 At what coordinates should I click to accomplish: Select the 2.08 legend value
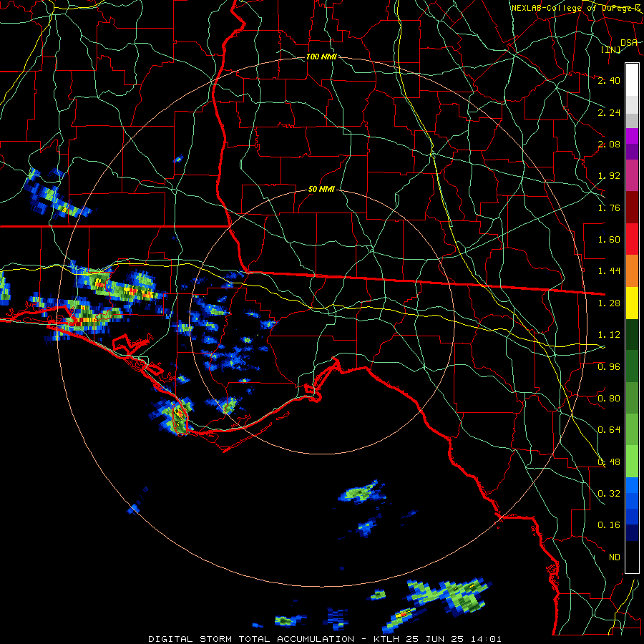point(609,144)
